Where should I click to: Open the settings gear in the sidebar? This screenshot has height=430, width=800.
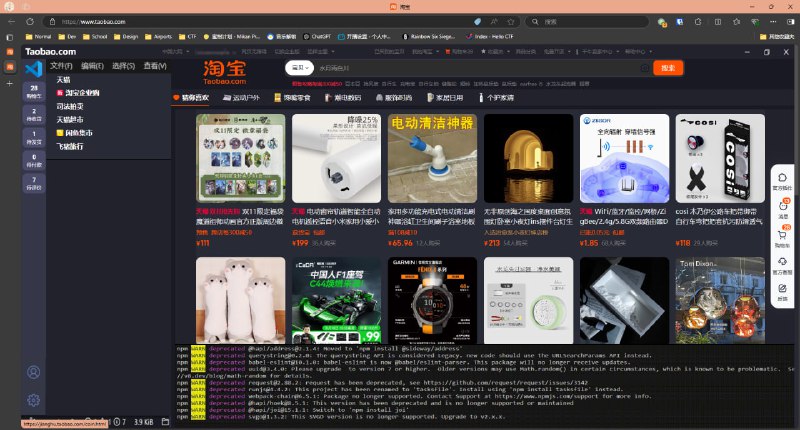[33, 400]
